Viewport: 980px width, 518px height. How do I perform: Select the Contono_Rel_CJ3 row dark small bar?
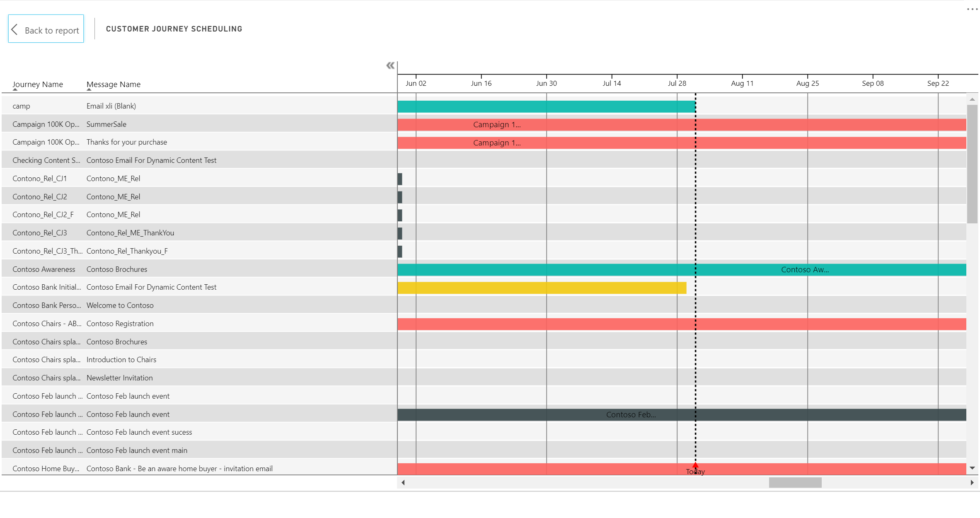point(400,233)
